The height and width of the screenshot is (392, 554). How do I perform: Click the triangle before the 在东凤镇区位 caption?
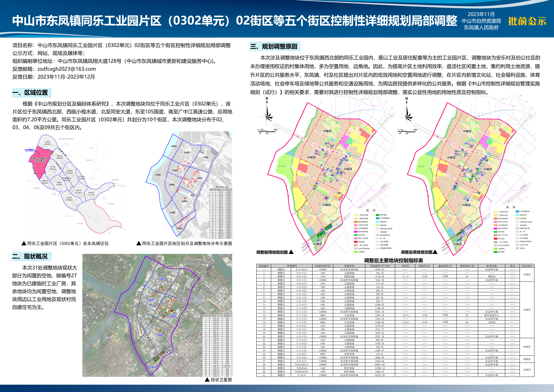pyautogui.click(x=24, y=243)
